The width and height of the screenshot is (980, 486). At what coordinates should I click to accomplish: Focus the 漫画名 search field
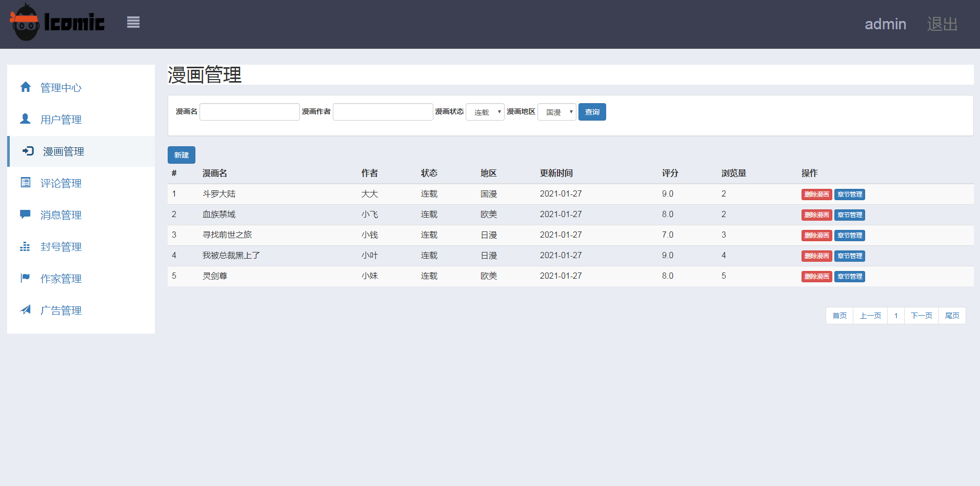[x=250, y=112]
